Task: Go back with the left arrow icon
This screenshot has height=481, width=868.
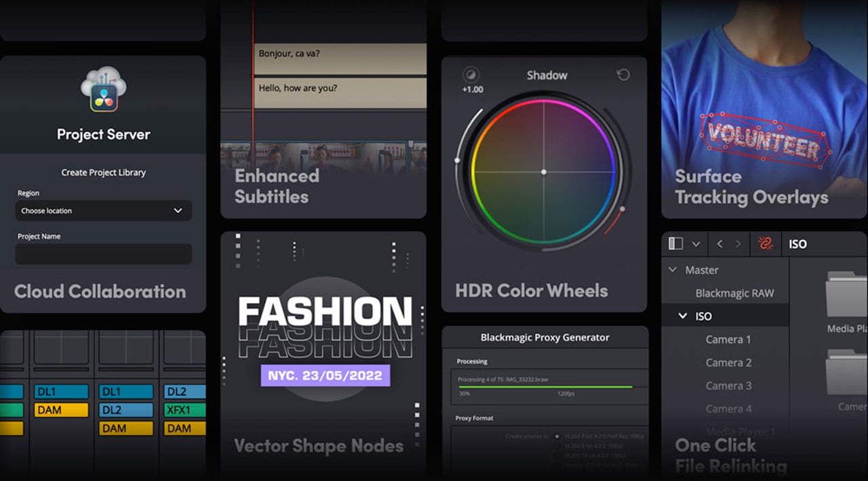Action: [719, 244]
